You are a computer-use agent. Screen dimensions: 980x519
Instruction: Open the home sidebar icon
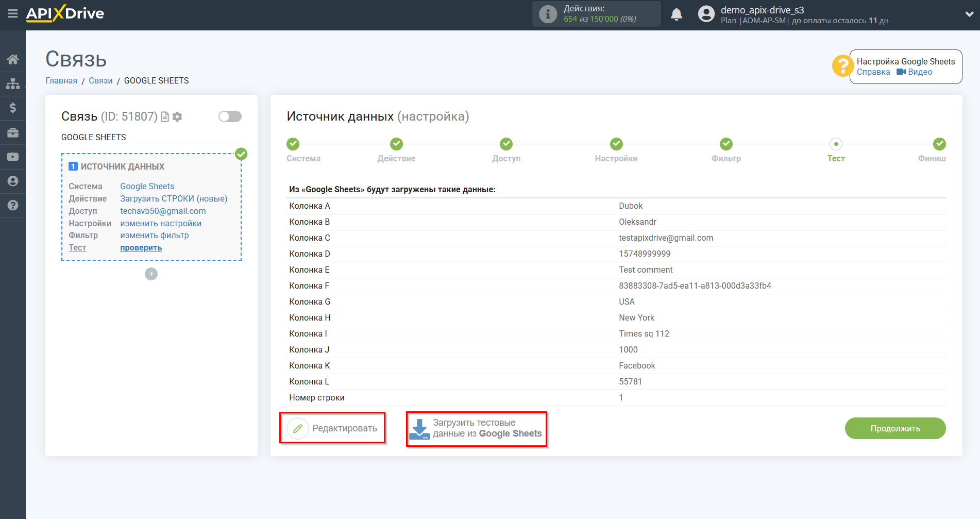pyautogui.click(x=13, y=59)
